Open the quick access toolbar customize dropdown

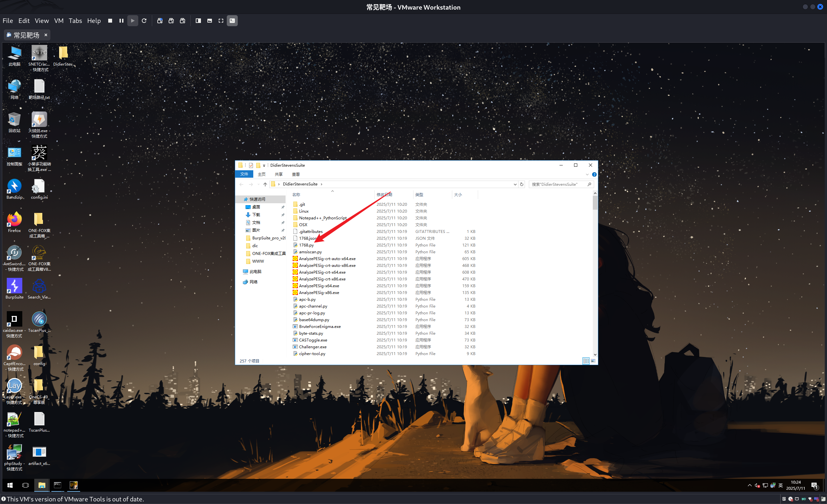[x=264, y=165]
